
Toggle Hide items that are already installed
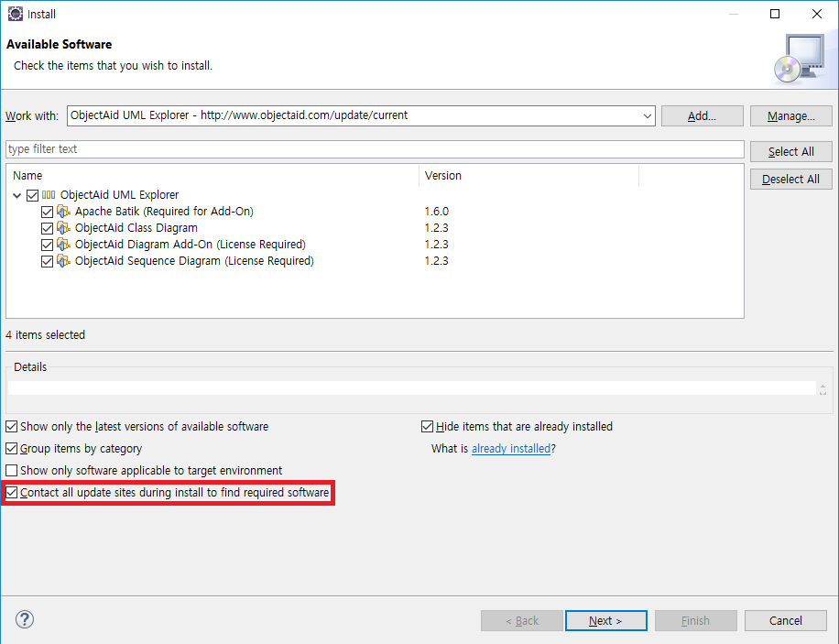tap(427, 427)
